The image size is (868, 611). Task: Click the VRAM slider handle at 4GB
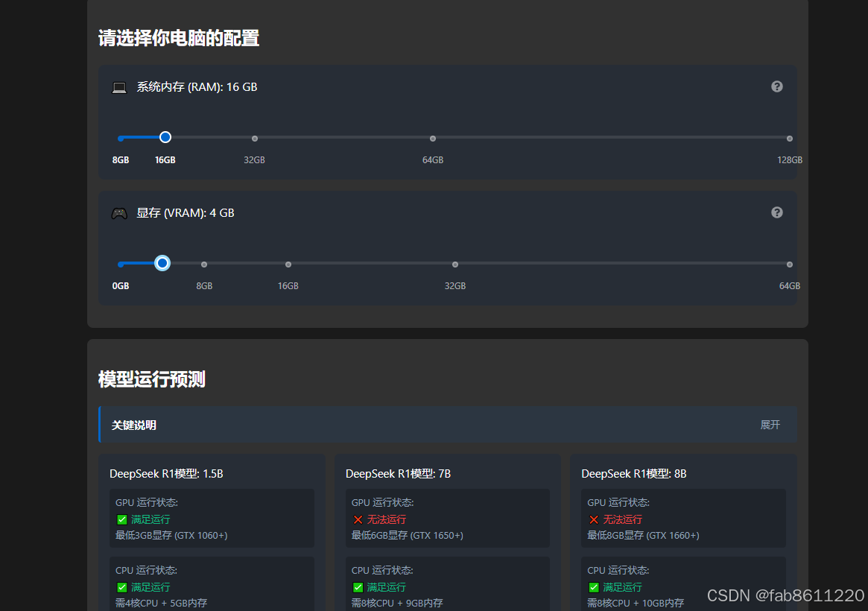[x=162, y=263]
